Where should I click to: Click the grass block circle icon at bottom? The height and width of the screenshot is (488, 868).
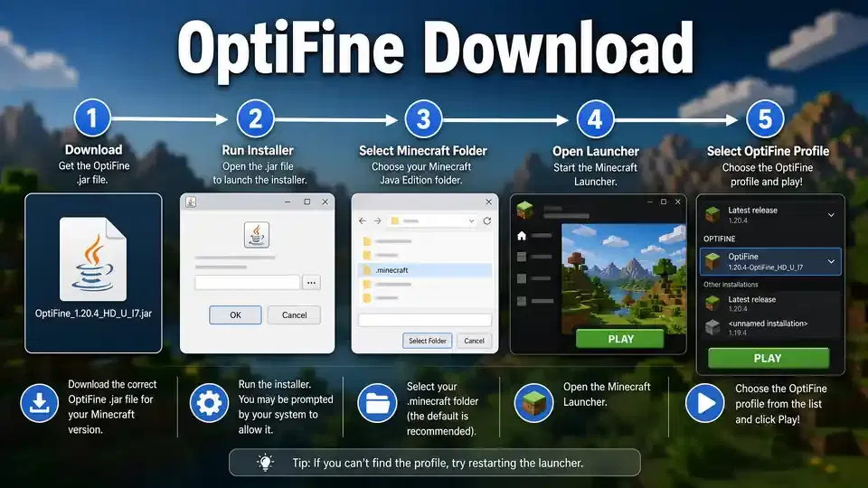coord(533,403)
